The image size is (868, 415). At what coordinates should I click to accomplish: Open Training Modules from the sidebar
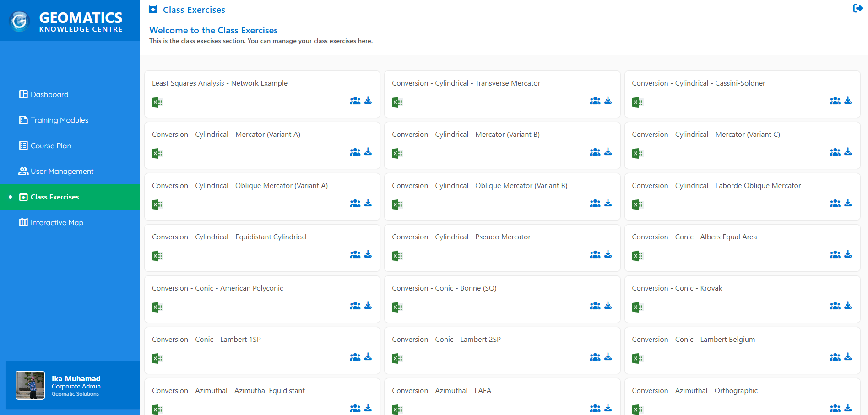pyautogui.click(x=59, y=120)
